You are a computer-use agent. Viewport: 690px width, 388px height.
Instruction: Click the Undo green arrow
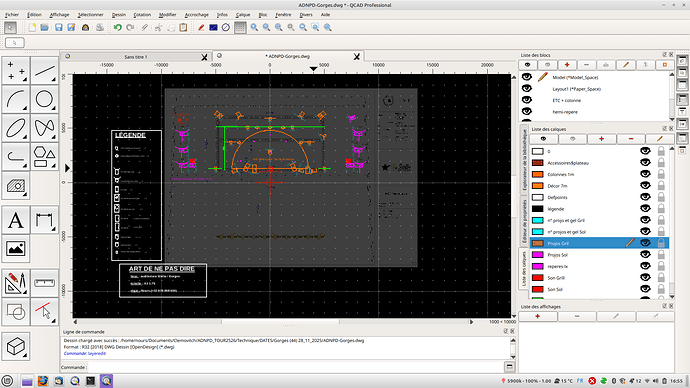coord(117,27)
